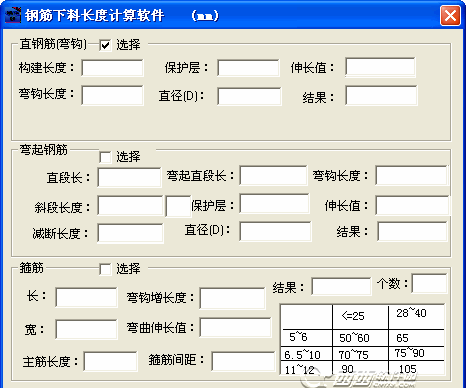Focus the 弯起直段长 input field
466x388 pixels.
pyautogui.click(x=273, y=175)
